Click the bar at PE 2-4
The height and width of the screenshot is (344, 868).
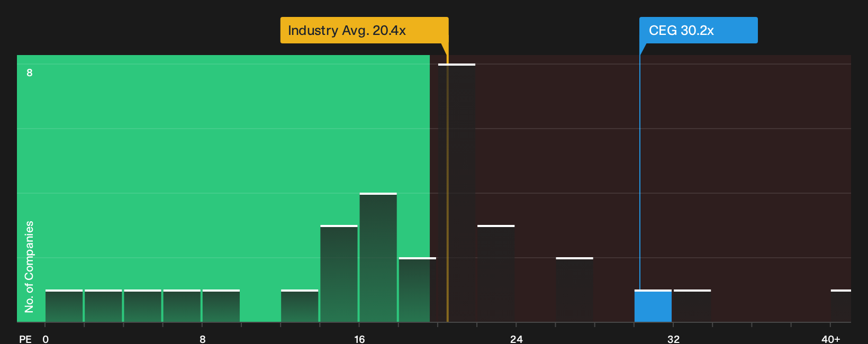103,306
